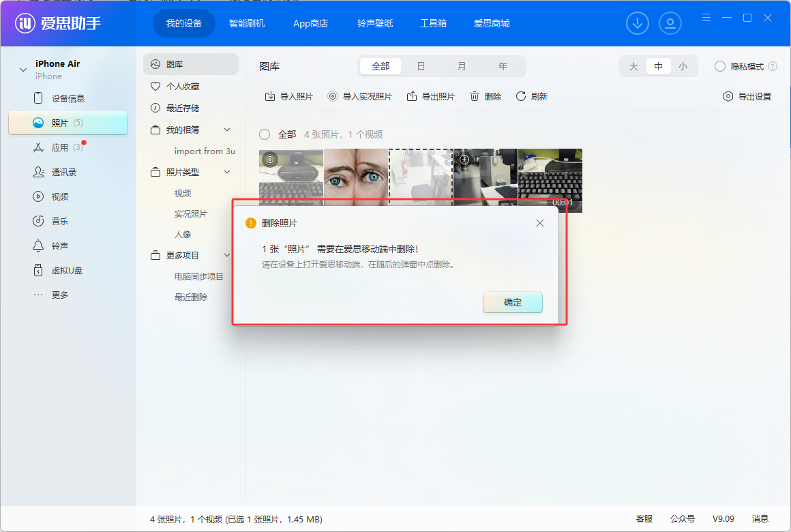Collapse the 照片类型 photo type list
This screenshot has height=532, width=791.
point(226,171)
